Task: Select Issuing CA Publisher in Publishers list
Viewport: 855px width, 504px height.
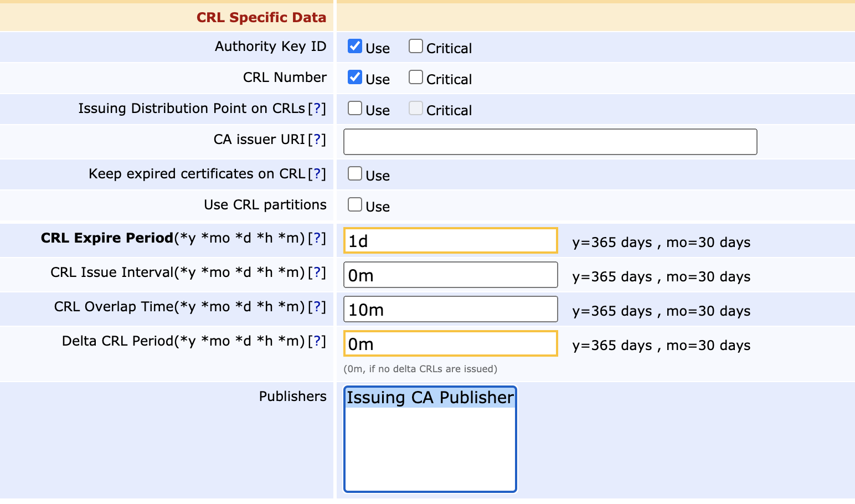Action: [430, 398]
